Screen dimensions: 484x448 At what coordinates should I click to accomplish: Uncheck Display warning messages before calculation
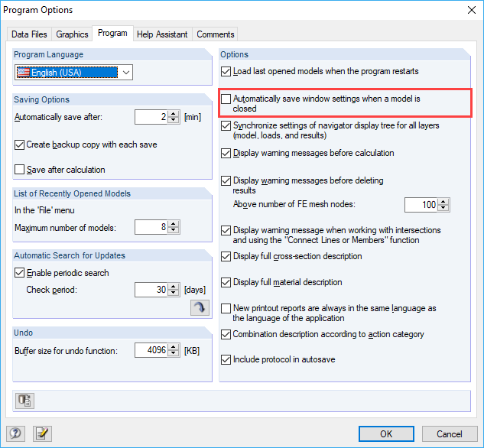pyautogui.click(x=226, y=154)
